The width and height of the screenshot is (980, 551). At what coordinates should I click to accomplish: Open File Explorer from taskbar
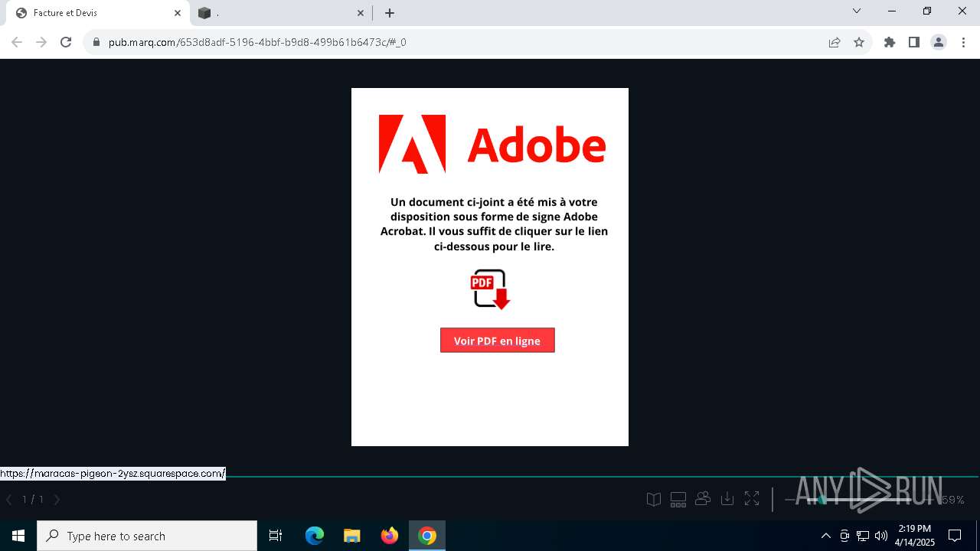tap(351, 536)
